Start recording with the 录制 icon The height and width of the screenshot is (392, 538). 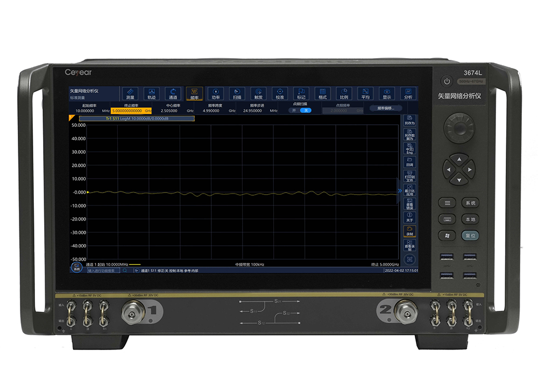click(x=409, y=231)
